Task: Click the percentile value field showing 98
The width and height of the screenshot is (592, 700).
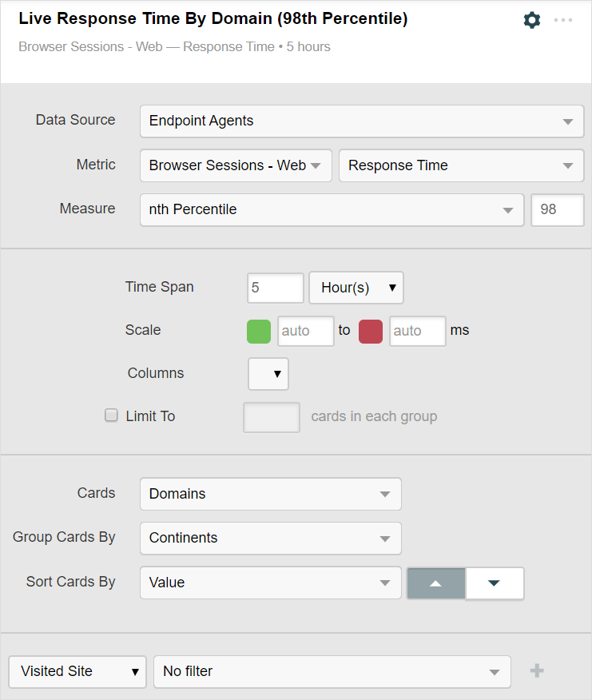Action: 557,210
